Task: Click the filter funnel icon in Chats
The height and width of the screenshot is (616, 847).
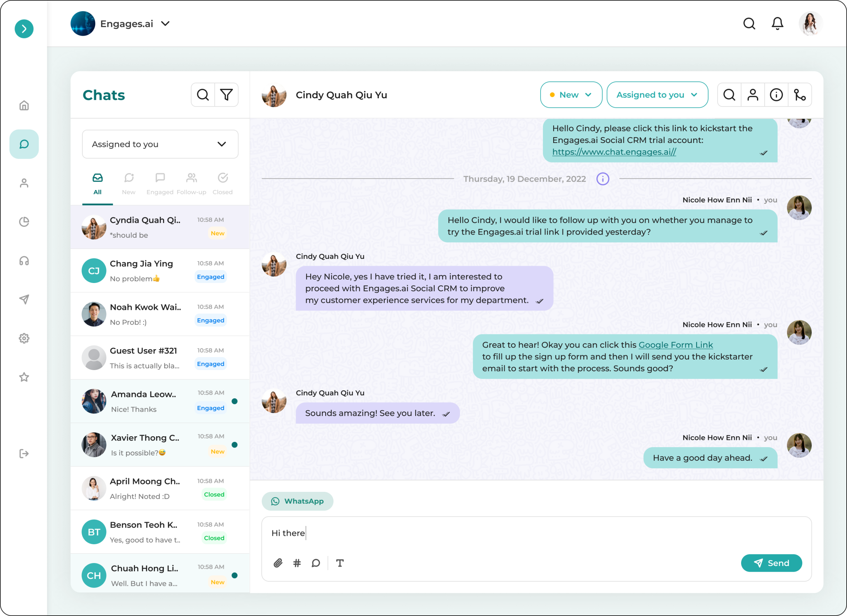Action: [x=226, y=95]
